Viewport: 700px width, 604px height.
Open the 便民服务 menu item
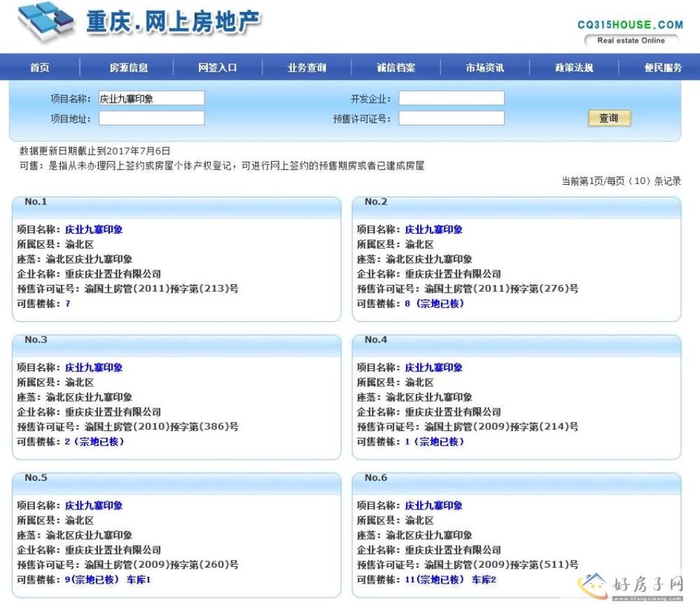point(663,67)
